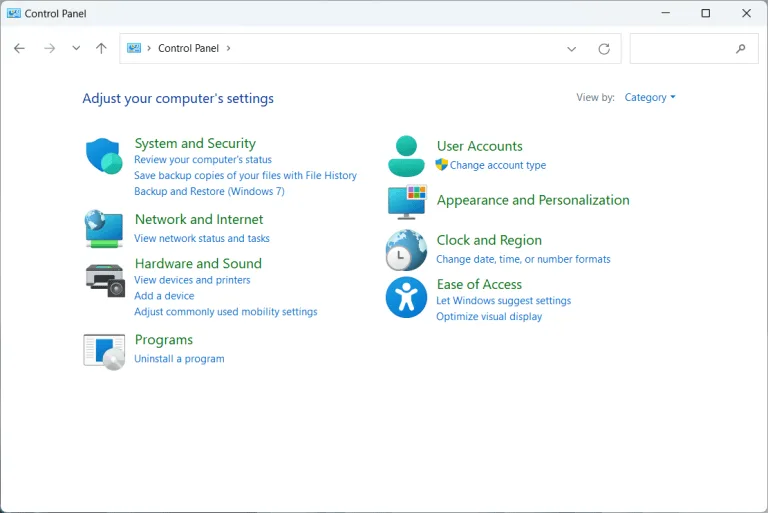Open Save backup copies with File History
768x513 pixels.
245,175
